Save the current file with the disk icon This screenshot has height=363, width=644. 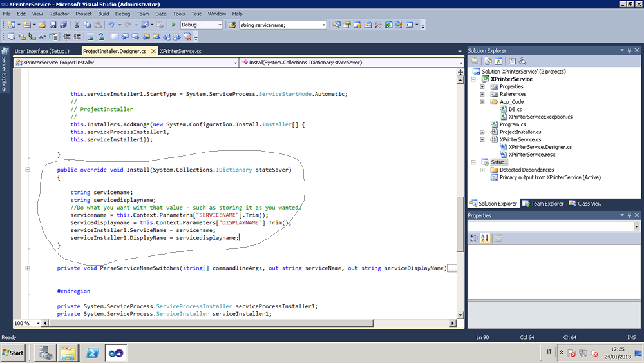(x=53, y=25)
